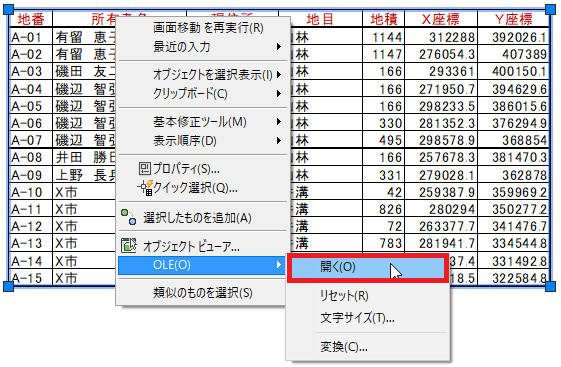This screenshot has width=561, height=367.
Task: Select the bottom-left blue grip handle
Action: click(9, 286)
